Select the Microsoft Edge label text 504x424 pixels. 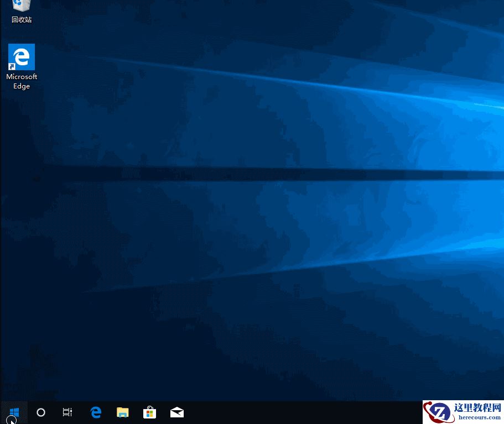[21, 81]
